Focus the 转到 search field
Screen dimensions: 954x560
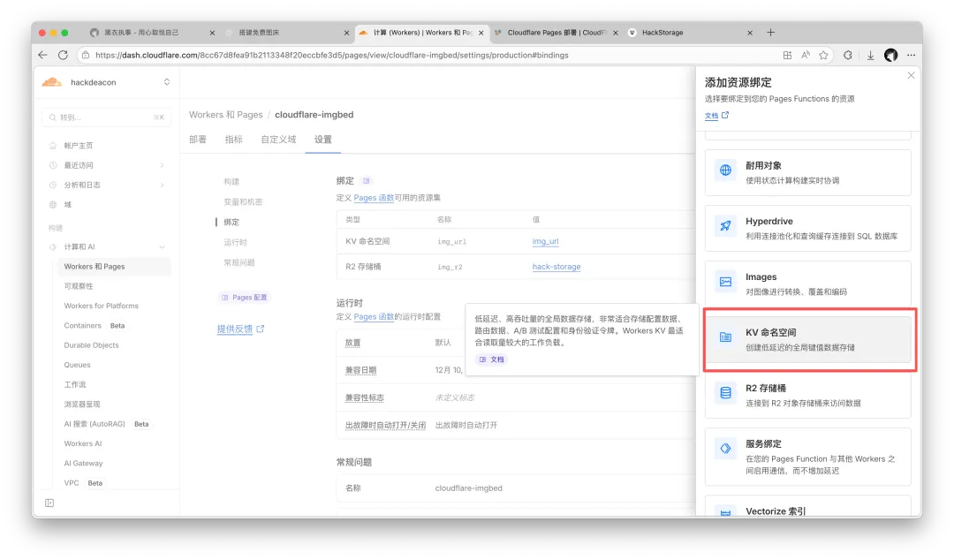[x=107, y=117]
